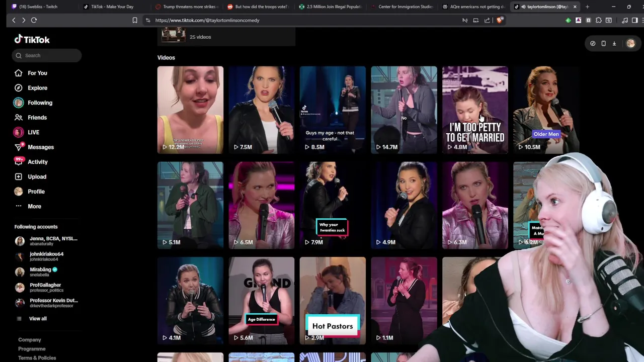Open Professor Kevin Dut... account
Screen dimensions: 644x362
[x=46, y=303]
